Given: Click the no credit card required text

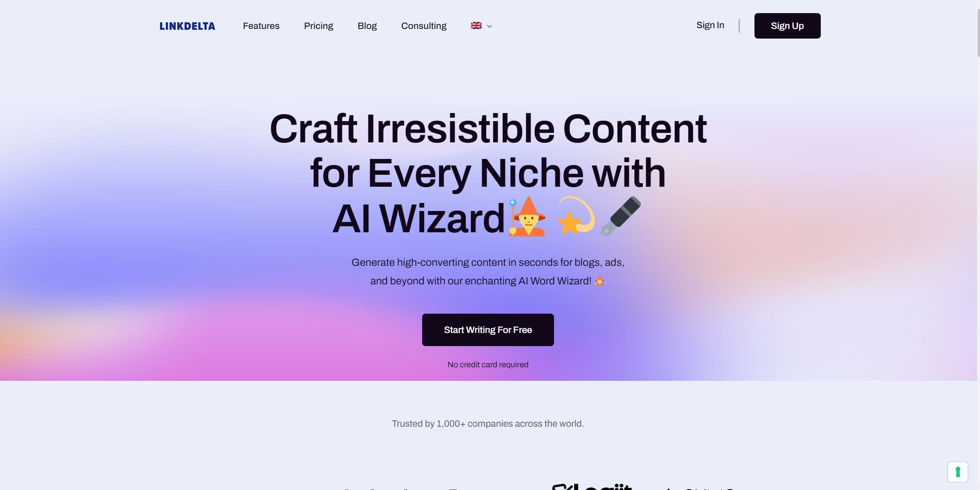Looking at the screenshot, I should (488, 364).
